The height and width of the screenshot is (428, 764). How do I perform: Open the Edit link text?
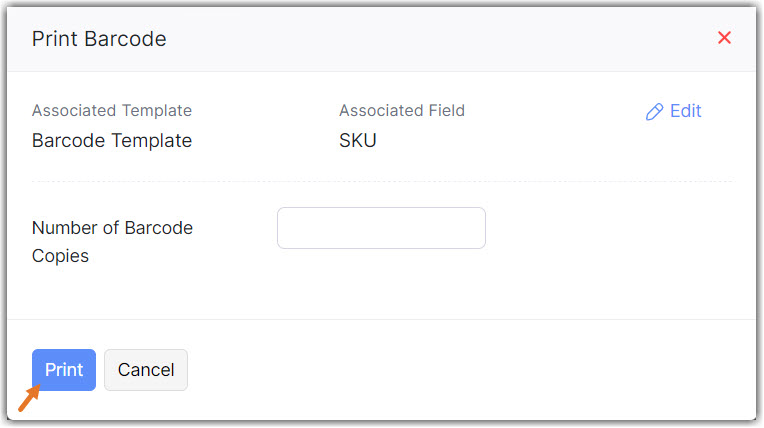(x=685, y=111)
